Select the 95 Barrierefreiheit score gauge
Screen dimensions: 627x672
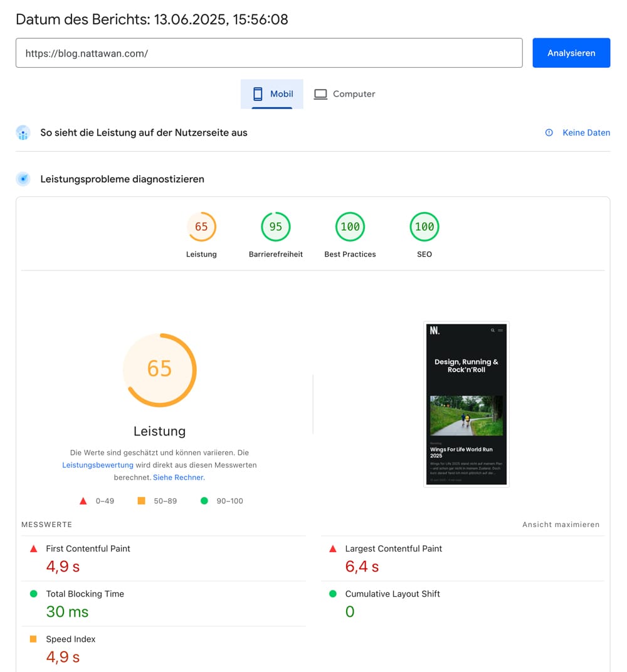point(276,227)
